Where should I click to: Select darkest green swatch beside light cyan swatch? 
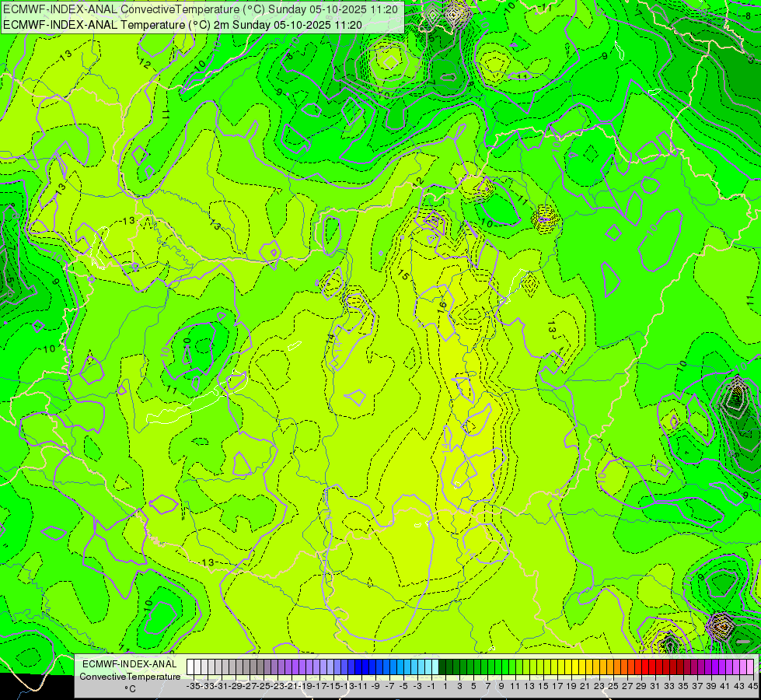pos(442,667)
